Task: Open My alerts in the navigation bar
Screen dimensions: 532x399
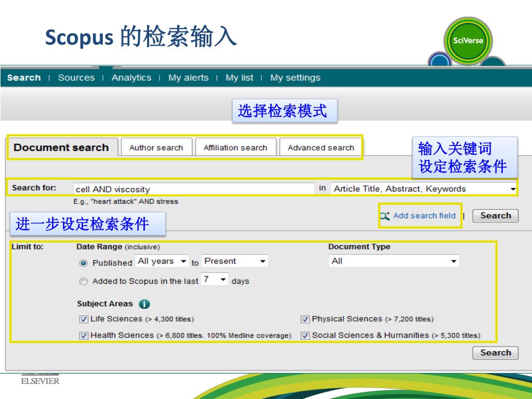Action: pyautogui.click(x=188, y=78)
